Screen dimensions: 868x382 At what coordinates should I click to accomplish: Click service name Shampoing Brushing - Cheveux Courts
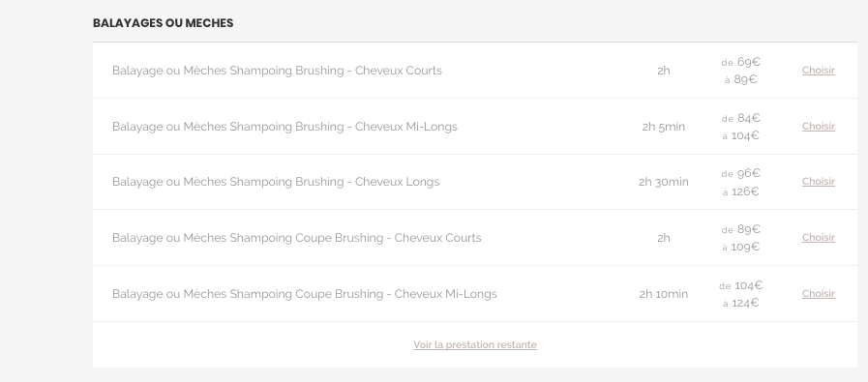277,71
